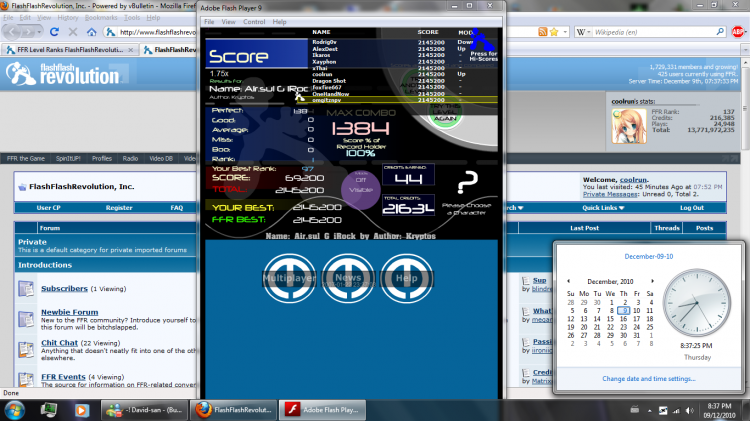
Task: Open the Firefox Tools menu
Action: pos(132,17)
